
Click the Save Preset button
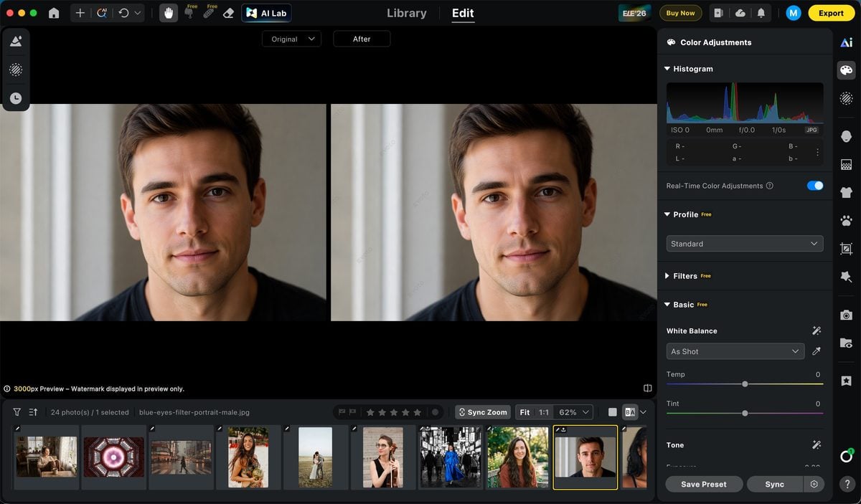[704, 484]
